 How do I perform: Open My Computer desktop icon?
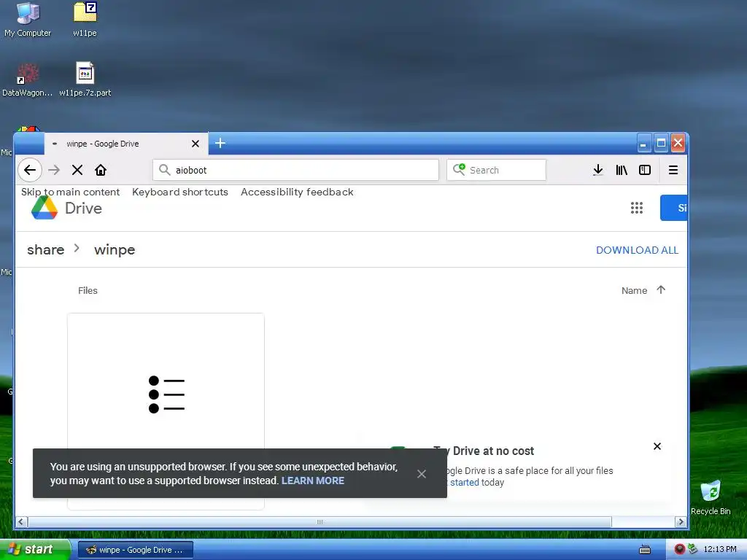click(28, 20)
